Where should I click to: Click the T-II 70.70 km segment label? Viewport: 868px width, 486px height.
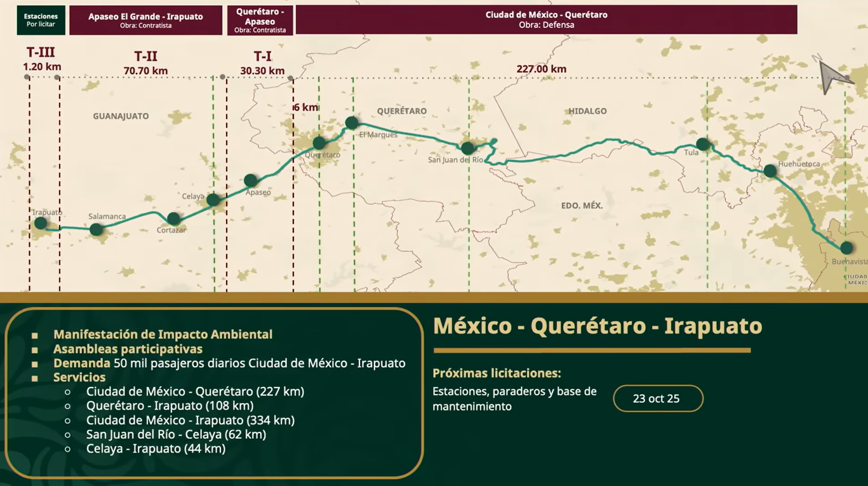tap(145, 64)
